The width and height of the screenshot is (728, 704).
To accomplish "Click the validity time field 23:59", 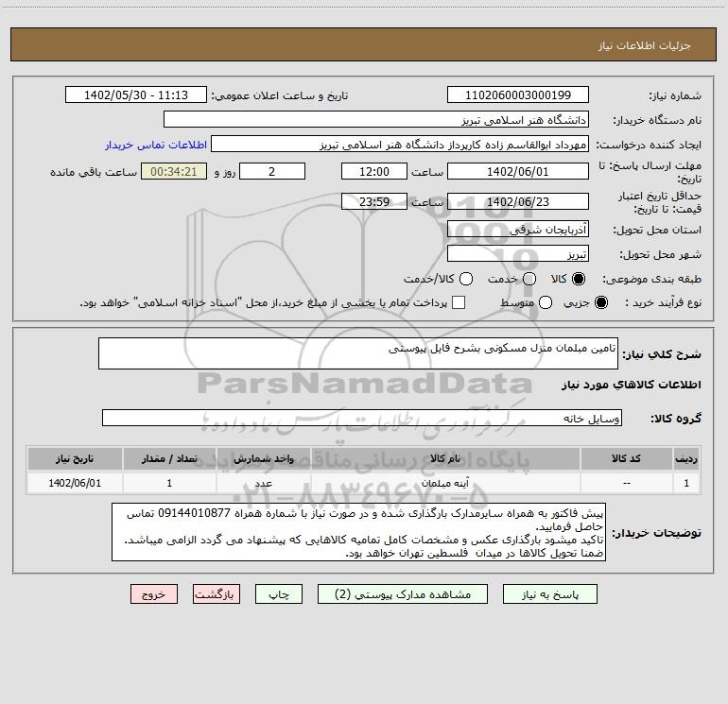I will click(374, 201).
